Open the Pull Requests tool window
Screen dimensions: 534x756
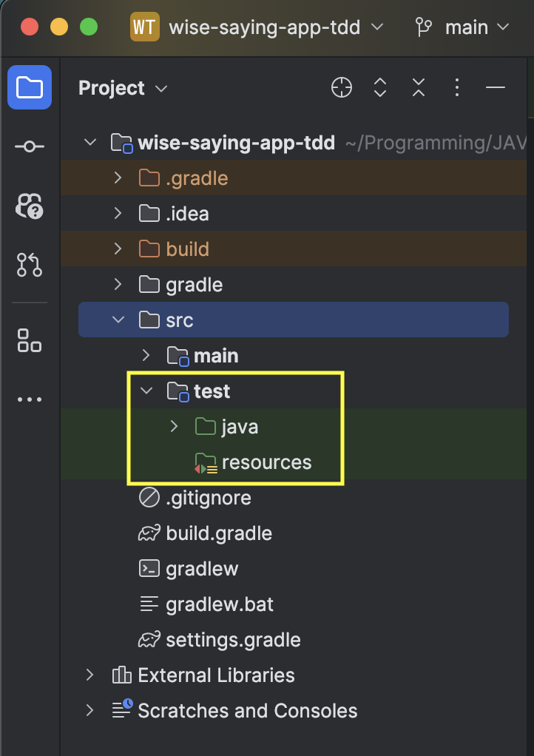[30, 265]
